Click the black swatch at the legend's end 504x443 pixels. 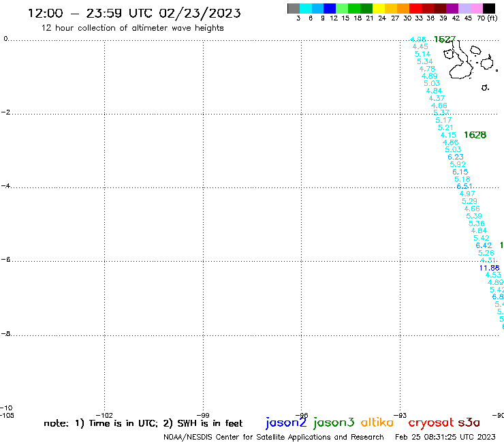point(489,8)
